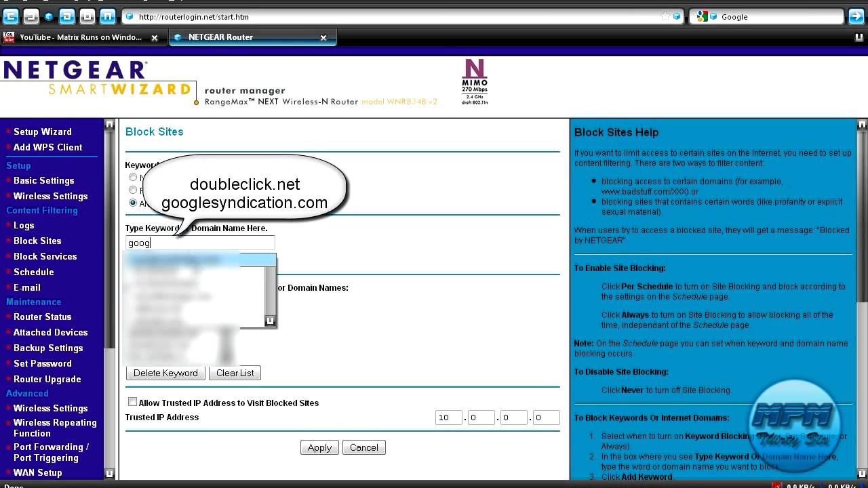Open Port Forwarding / Port Triggering

(52, 452)
